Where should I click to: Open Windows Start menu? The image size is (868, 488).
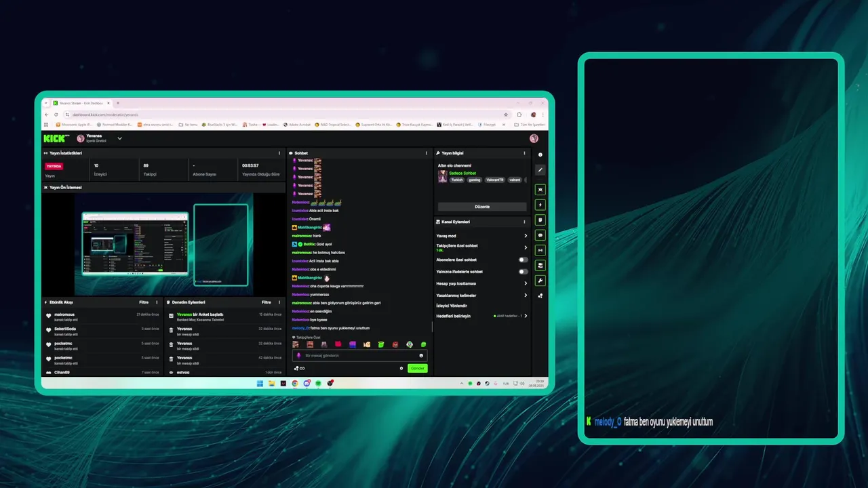tap(260, 383)
